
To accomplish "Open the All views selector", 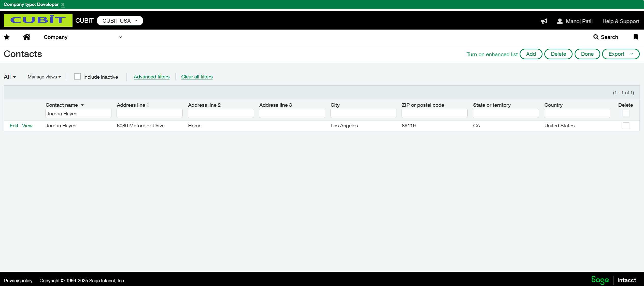I will click(10, 77).
